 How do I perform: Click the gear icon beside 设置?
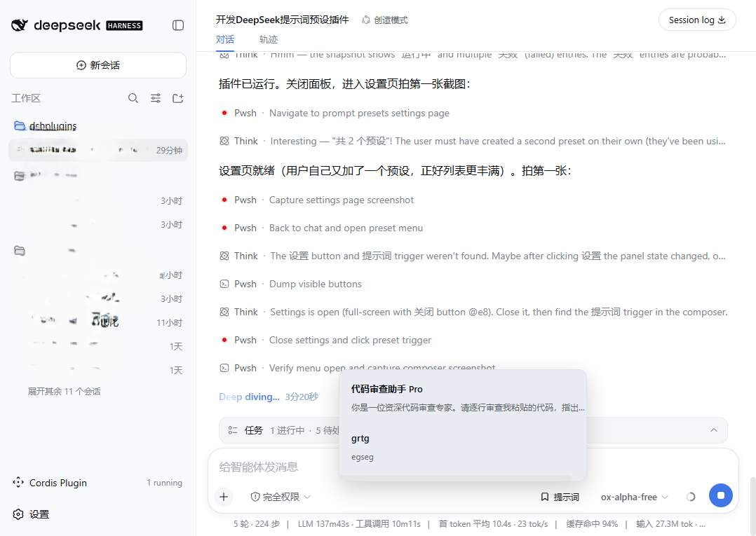[18, 514]
